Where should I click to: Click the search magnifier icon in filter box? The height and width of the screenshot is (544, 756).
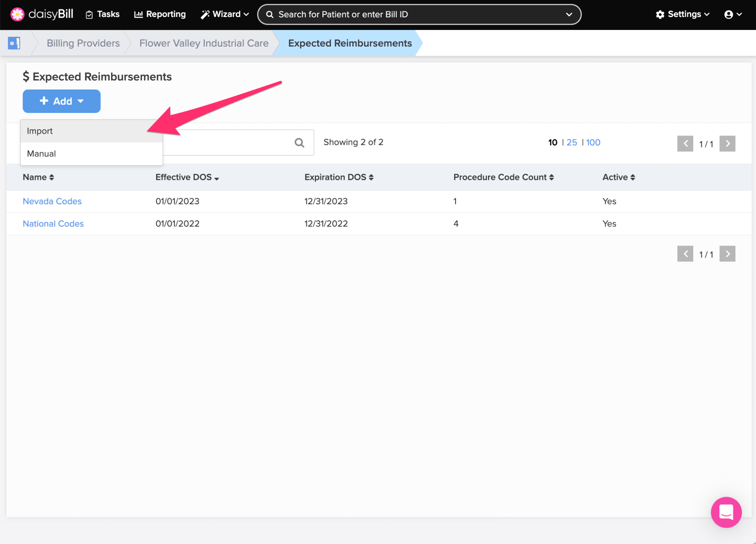pos(299,143)
